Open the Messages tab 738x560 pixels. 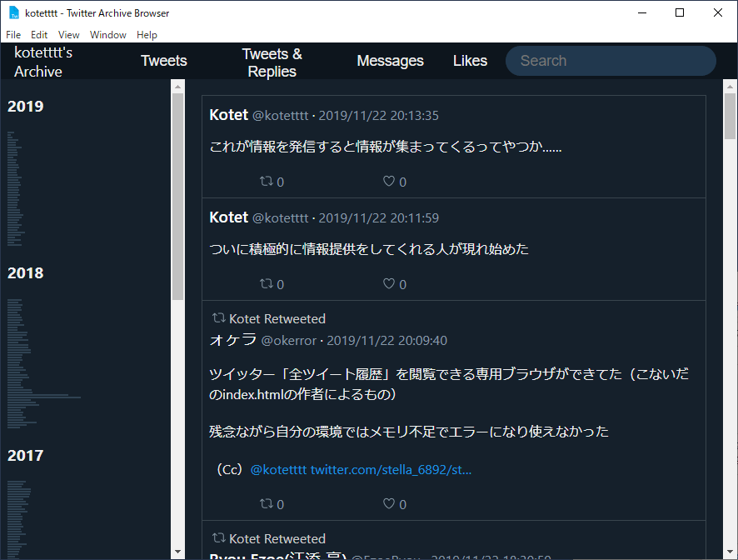tap(390, 61)
